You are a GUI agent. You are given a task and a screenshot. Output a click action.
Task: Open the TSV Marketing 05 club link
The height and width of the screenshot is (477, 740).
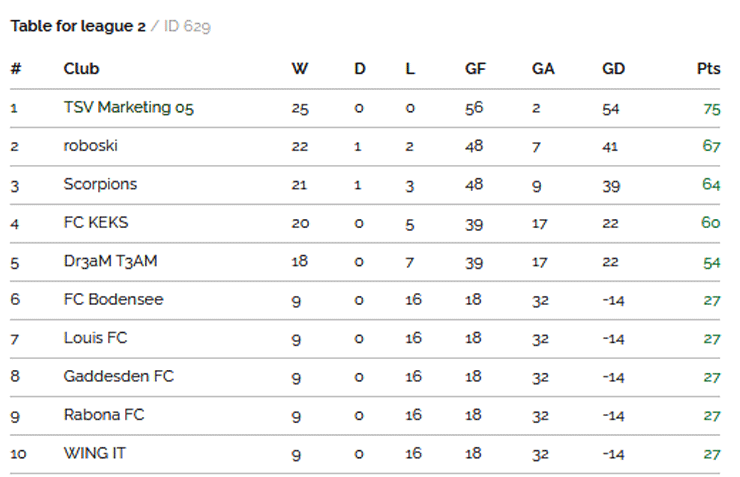click(x=128, y=108)
